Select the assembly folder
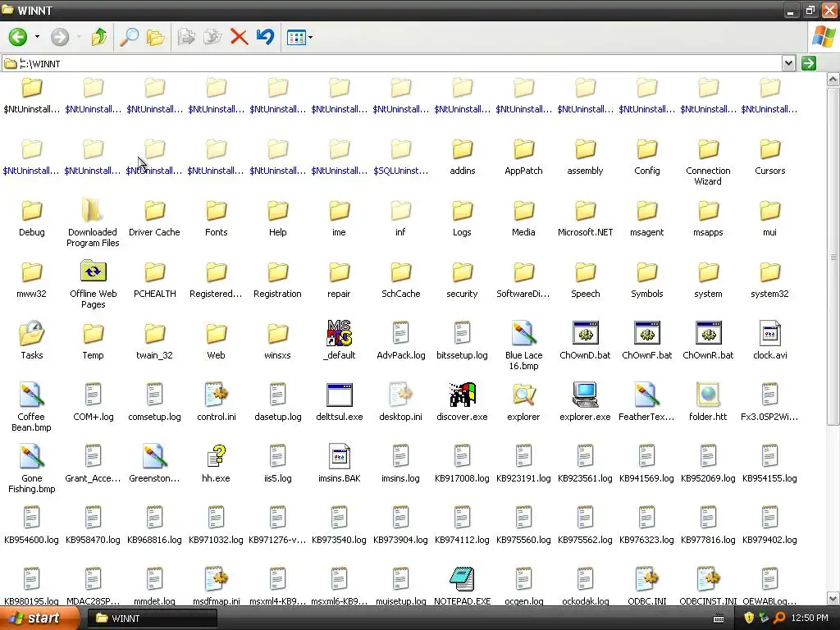Screen dimensions: 840x630 point(585,157)
